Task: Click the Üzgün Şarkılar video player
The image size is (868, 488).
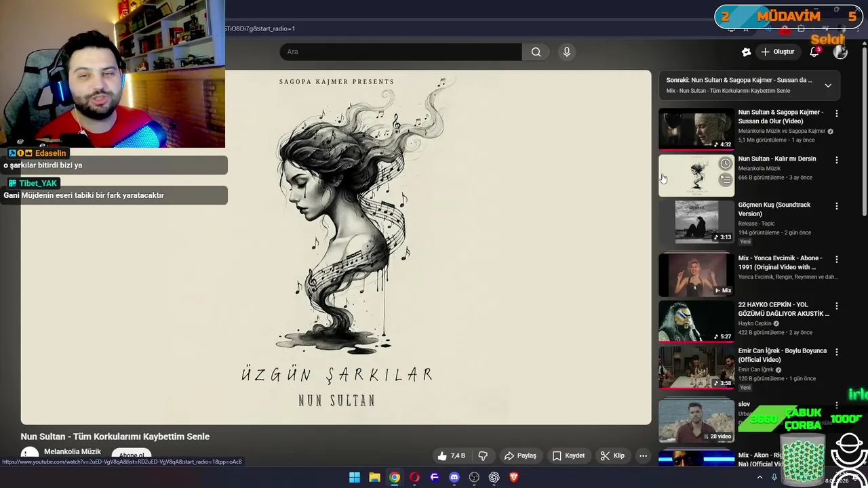Action: 336,247
